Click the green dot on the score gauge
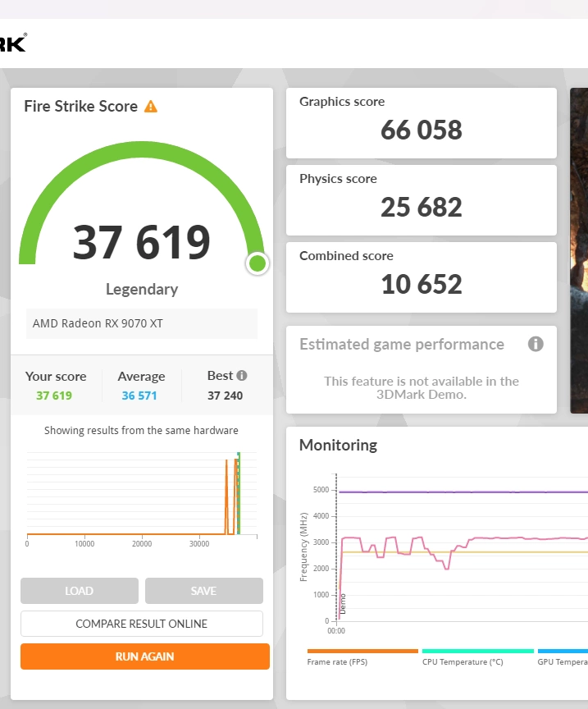Viewport: 588px width, 709px height. click(258, 263)
